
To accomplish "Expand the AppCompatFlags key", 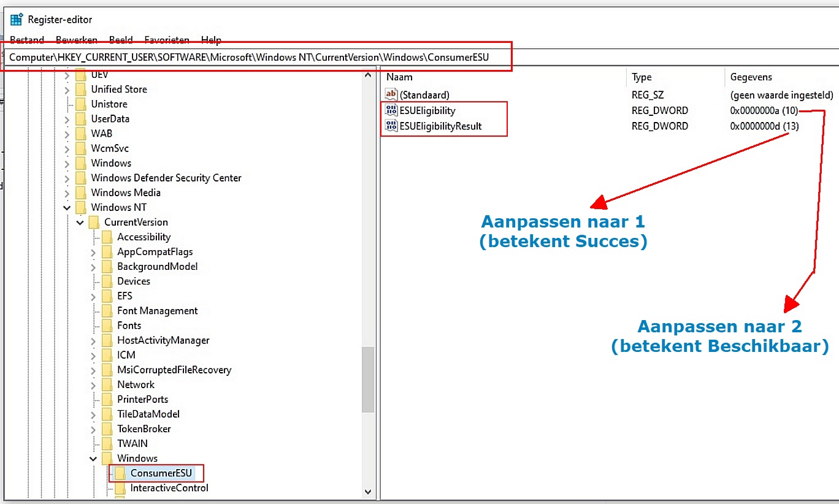I will click(x=93, y=252).
